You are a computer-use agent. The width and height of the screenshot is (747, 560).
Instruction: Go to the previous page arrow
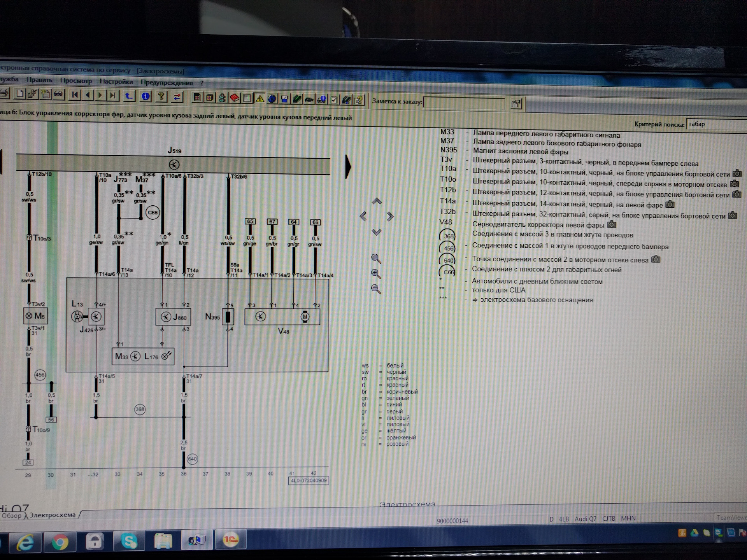pos(88,95)
